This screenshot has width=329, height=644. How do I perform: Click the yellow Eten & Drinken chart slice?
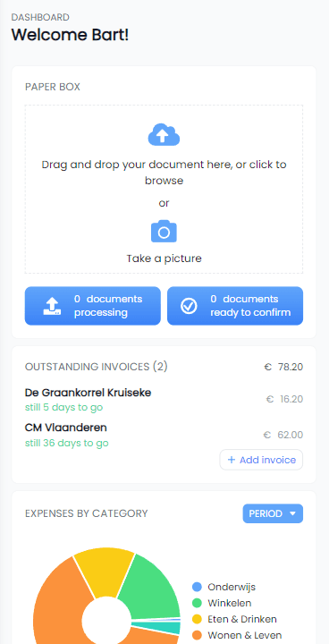click(104, 571)
